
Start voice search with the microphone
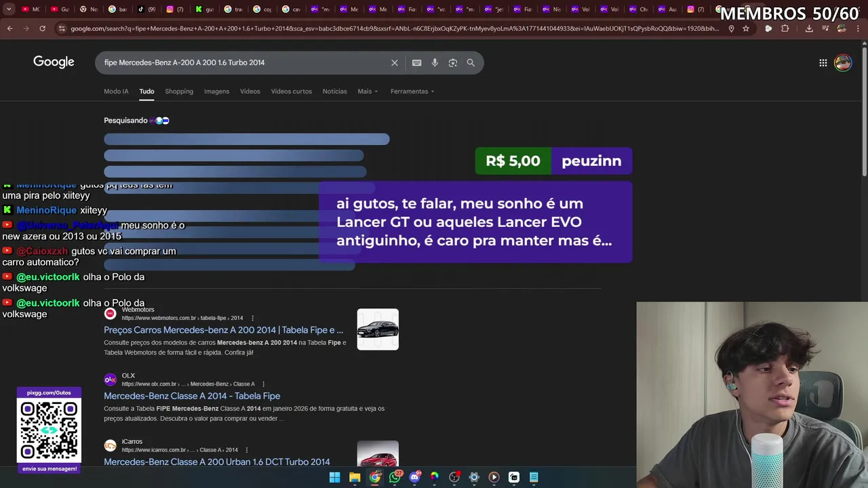(435, 62)
